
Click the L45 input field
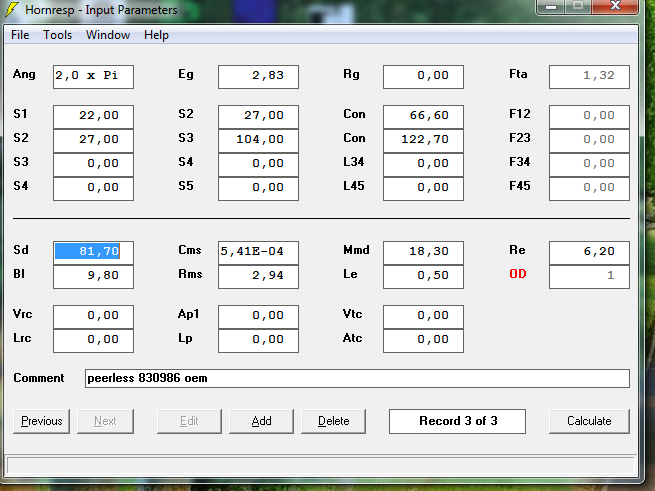click(423, 188)
